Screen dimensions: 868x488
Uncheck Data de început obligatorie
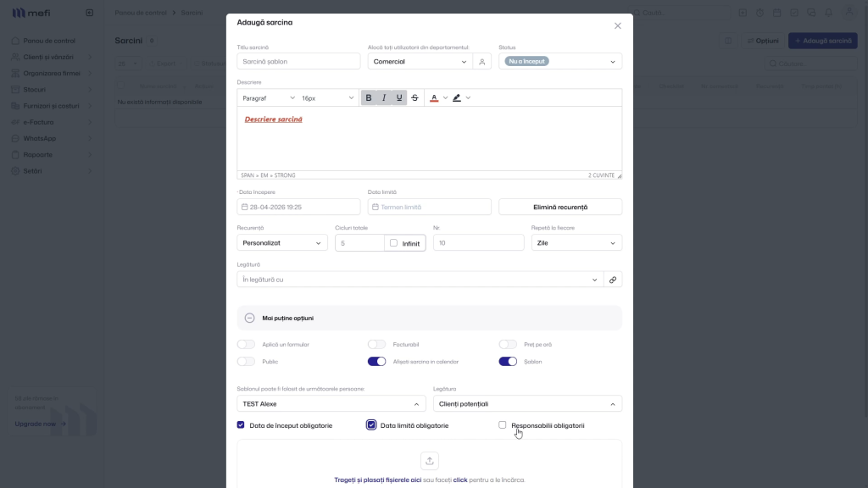[241, 425]
